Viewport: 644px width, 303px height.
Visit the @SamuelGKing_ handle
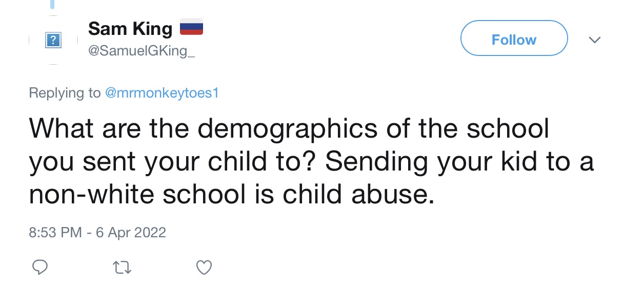(142, 52)
